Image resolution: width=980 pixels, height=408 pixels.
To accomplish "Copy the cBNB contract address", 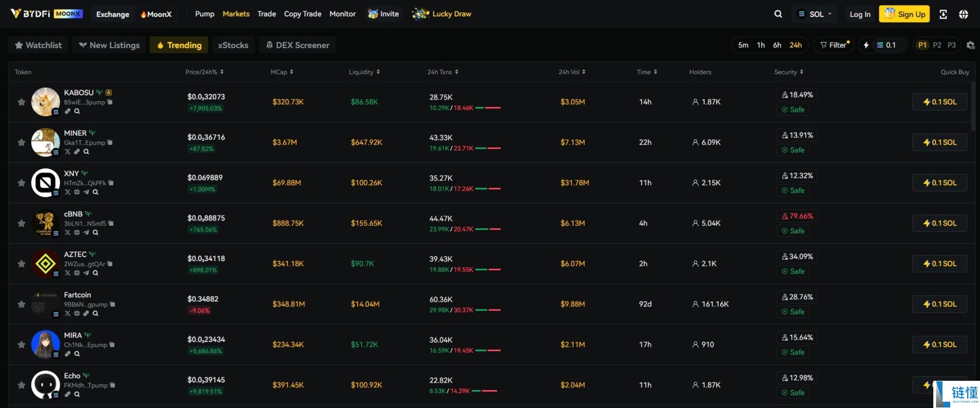I will (x=111, y=223).
